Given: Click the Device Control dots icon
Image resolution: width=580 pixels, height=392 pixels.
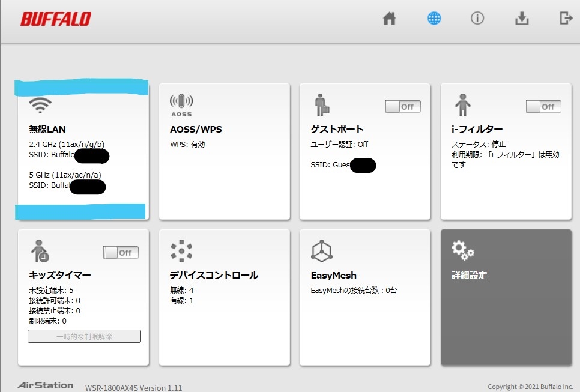Looking at the screenshot, I should [181, 251].
